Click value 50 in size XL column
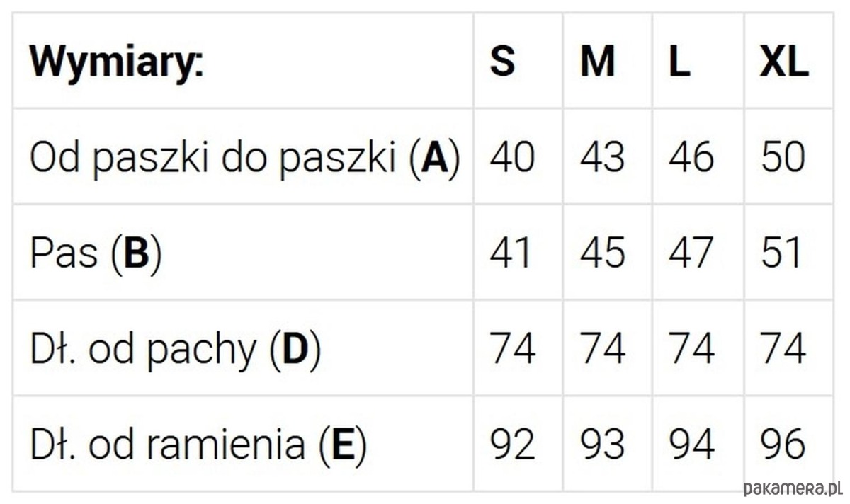Screen dimensions: 850x504 (783, 157)
